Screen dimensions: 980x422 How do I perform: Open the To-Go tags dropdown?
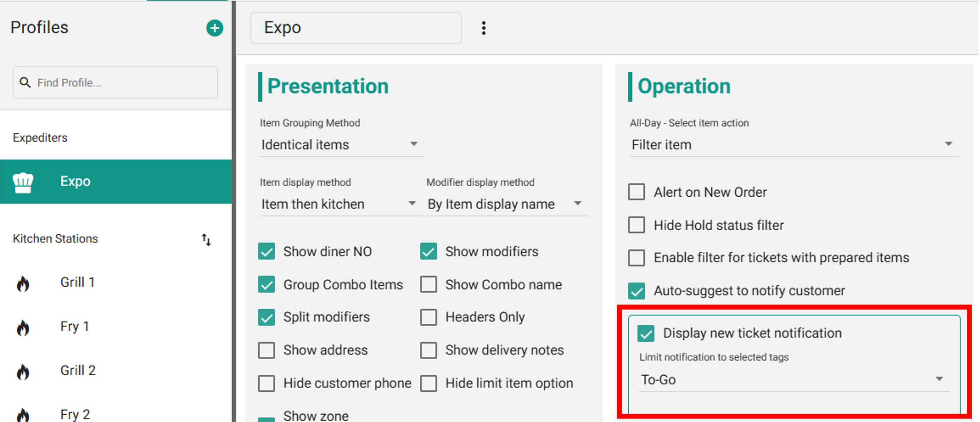793,379
